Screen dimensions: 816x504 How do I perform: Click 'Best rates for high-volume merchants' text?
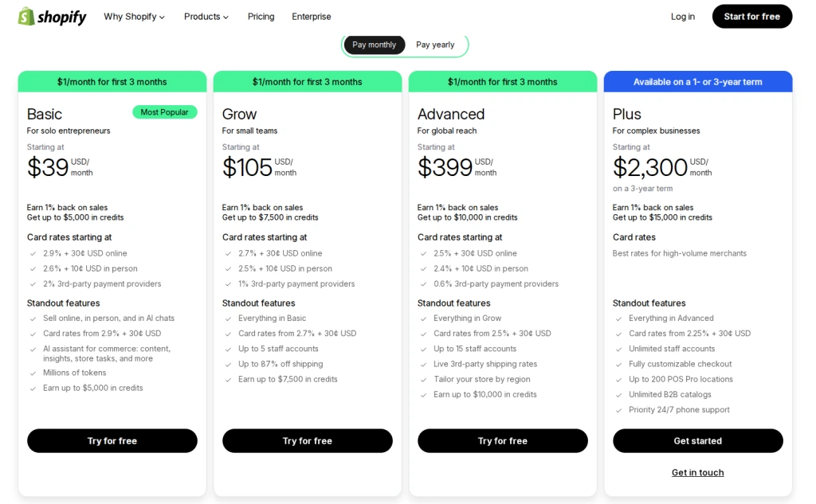coord(679,253)
